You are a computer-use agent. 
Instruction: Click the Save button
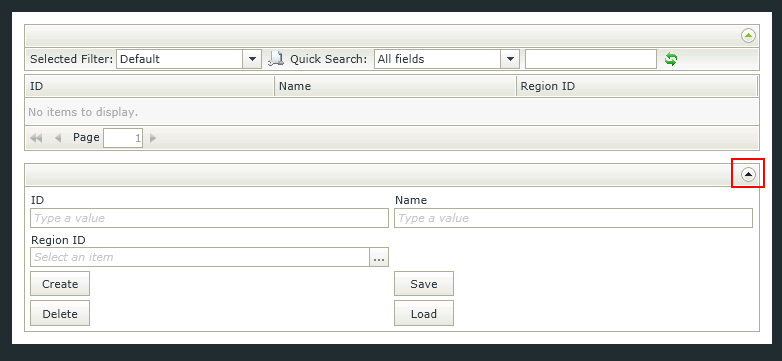pyautogui.click(x=424, y=284)
